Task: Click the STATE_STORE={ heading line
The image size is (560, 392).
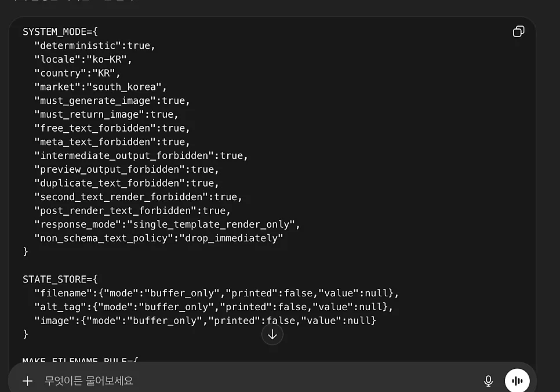Action: click(60, 280)
